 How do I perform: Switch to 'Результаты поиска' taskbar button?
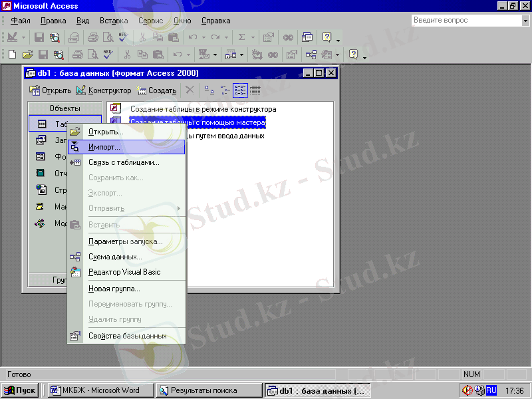pyautogui.click(x=209, y=390)
